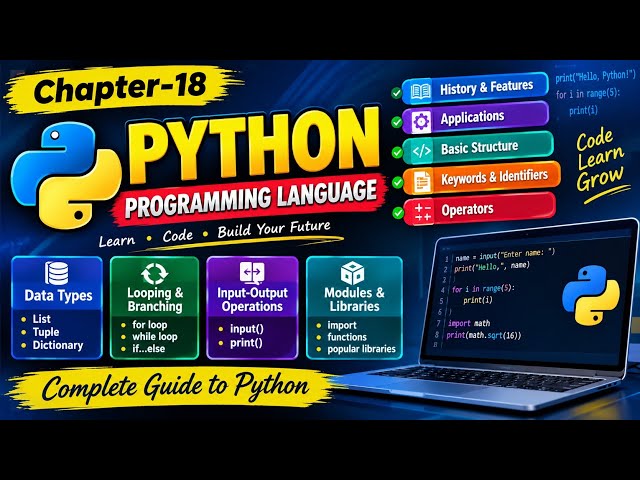Click 'popular libraries' in the Modules card

[x=361, y=349]
